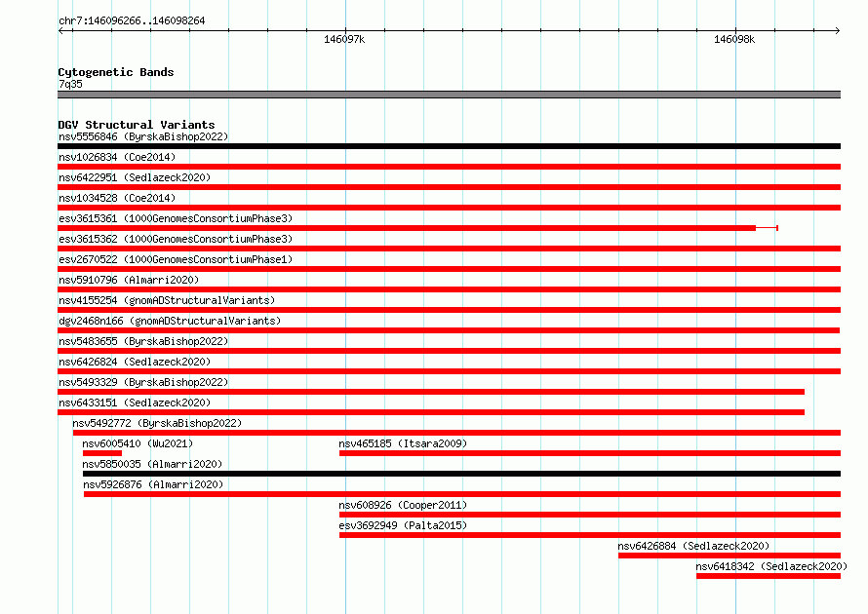
Task: Open nsv1026834 (Coe2014) variant label
Action: point(117,157)
